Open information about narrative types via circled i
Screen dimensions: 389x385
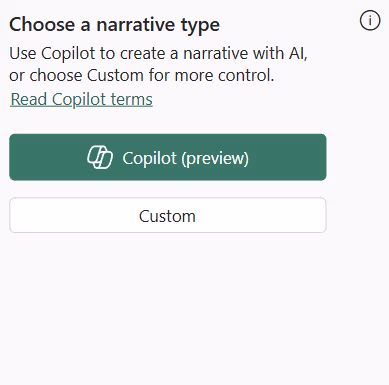(370, 21)
